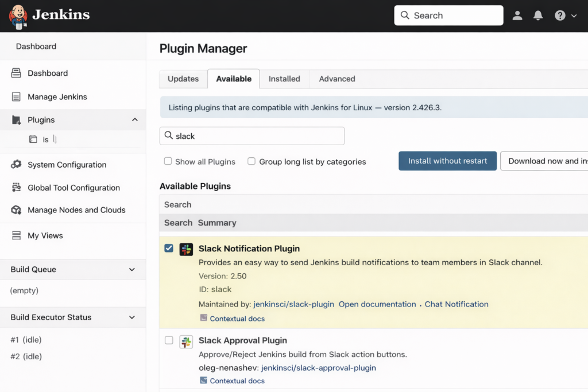Uncheck the Slack Notification Plugin checkbox
The width and height of the screenshot is (588, 392).
click(169, 248)
